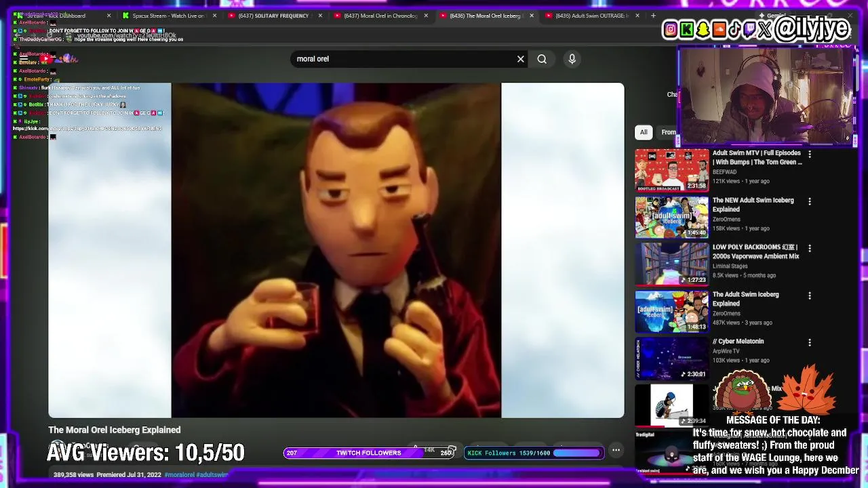Viewport: 868px width, 488px height.
Task: Click the SoundCloud icon in overlay
Action: (719, 29)
